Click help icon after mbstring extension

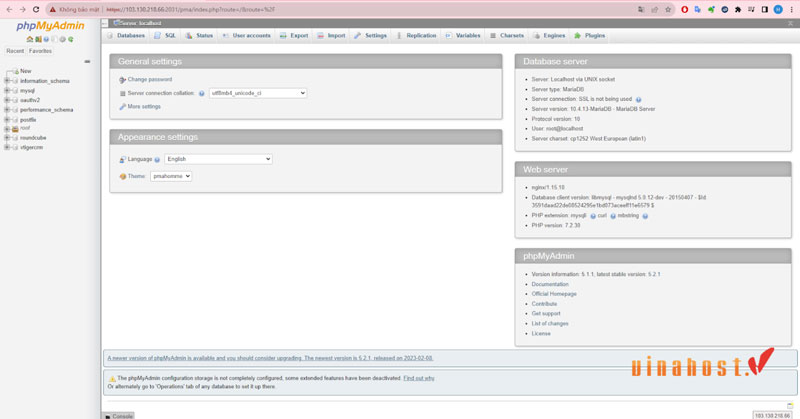click(645, 216)
